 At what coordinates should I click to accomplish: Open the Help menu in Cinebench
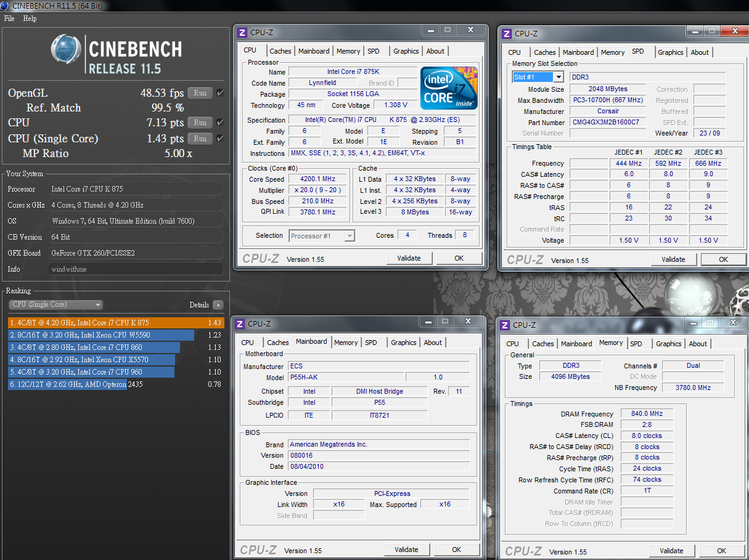coord(30,18)
